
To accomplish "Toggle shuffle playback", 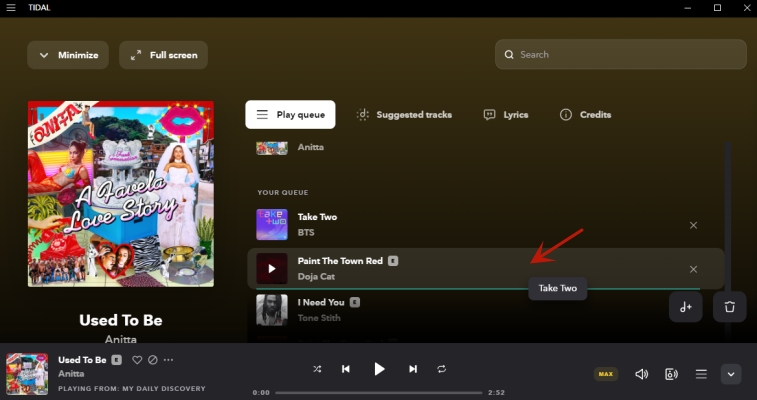I will [317, 369].
